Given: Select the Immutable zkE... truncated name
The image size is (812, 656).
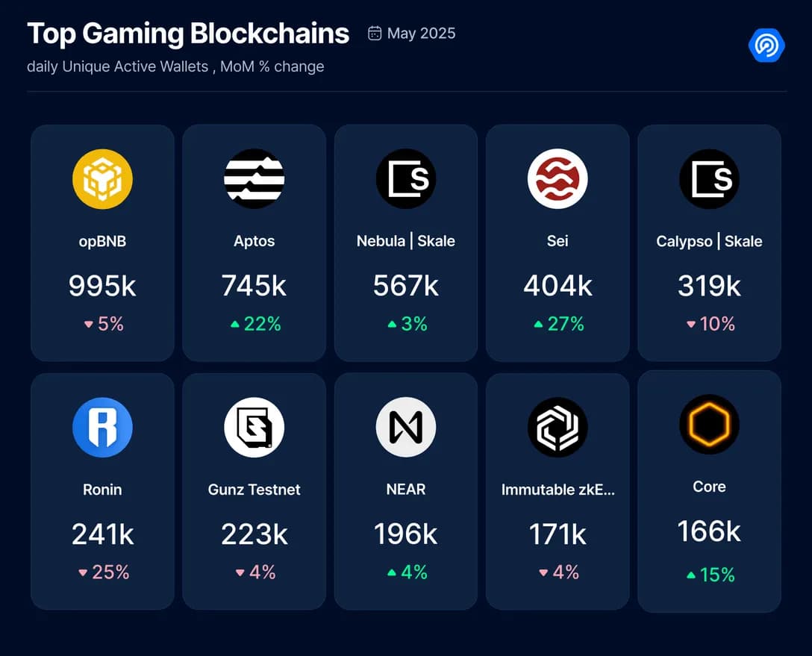Looking at the screenshot, I should click(558, 490).
